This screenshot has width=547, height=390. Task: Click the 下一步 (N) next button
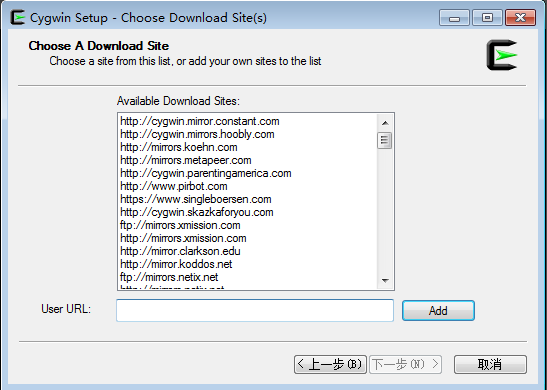(405, 365)
